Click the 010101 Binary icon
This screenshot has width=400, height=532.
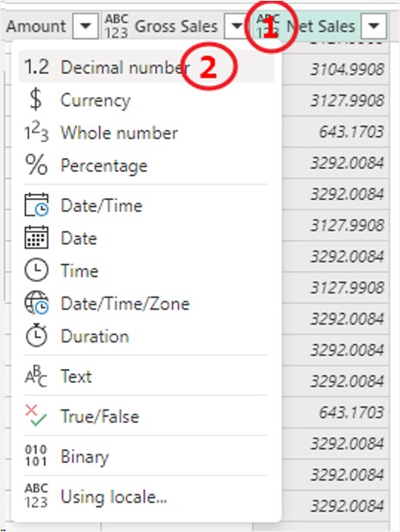coord(35,455)
